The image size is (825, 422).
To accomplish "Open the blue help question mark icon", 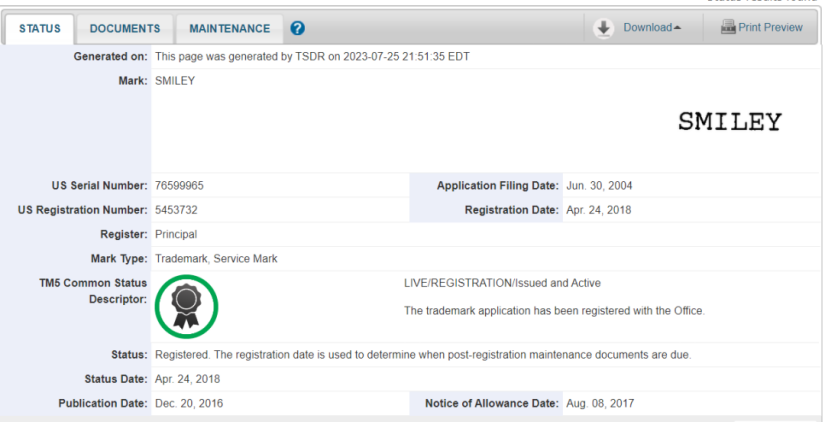I will 297,29.
